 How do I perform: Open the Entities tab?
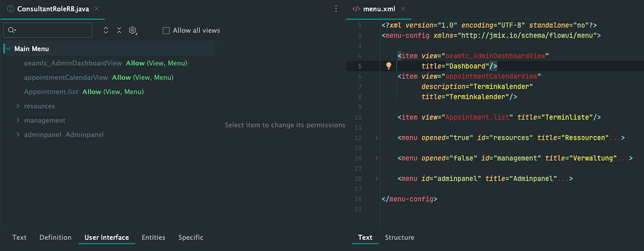point(154,237)
